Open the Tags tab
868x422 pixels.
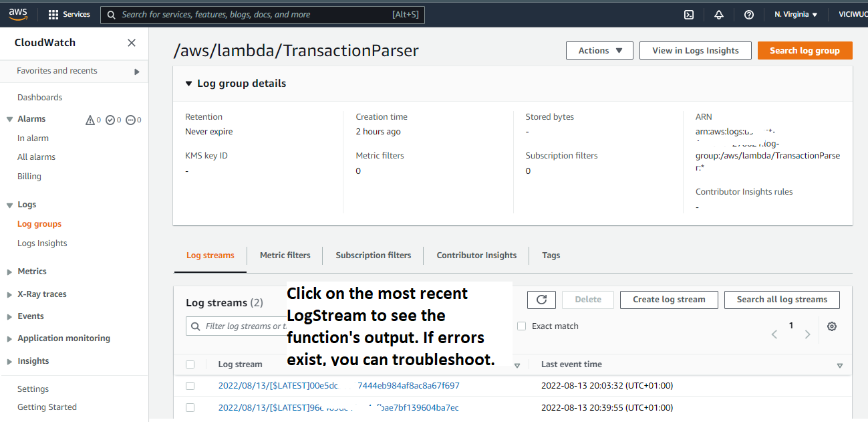551,255
